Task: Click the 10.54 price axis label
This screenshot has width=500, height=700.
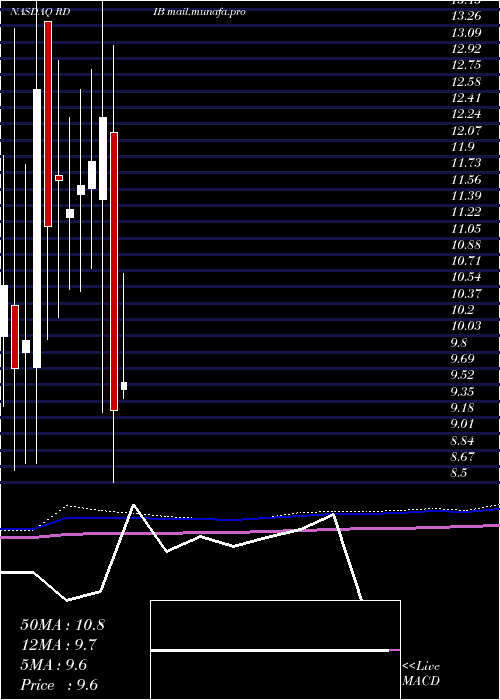Action: pos(466,277)
